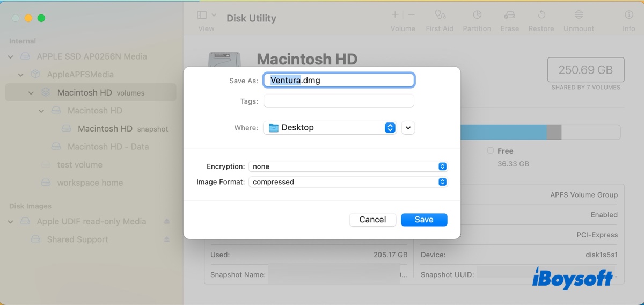Screen dimensions: 644x305
Task: Open the Encryption dropdown set to none
Action: pos(348,166)
